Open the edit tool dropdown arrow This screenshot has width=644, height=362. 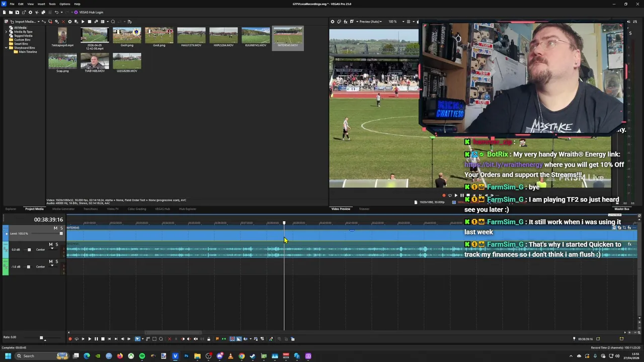click(143, 339)
